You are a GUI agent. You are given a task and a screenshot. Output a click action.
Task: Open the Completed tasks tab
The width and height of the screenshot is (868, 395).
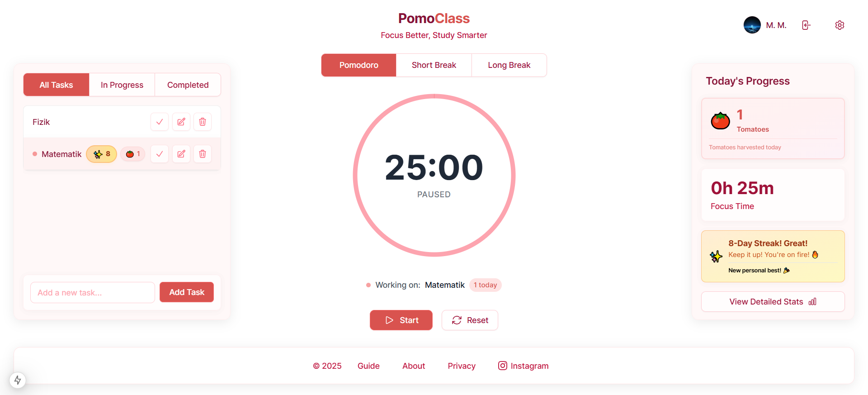click(188, 85)
